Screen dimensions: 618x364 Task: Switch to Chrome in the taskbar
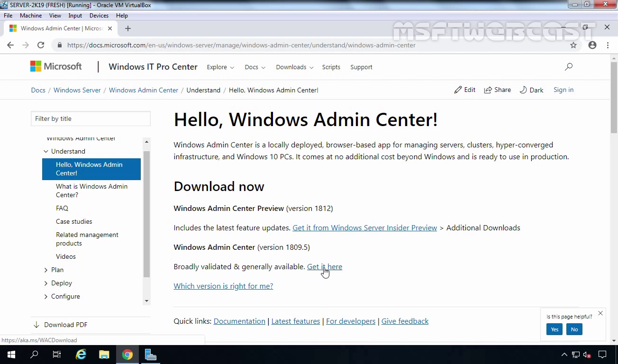(127, 355)
